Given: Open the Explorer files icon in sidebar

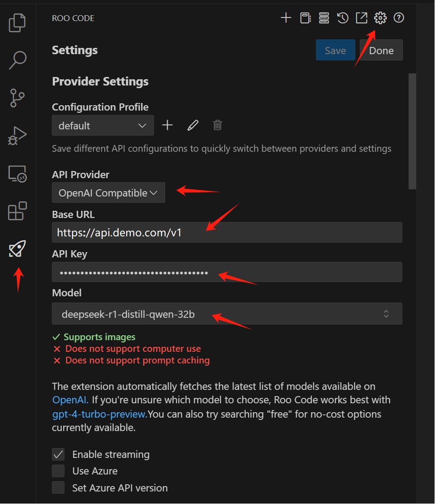Looking at the screenshot, I should 17,22.
